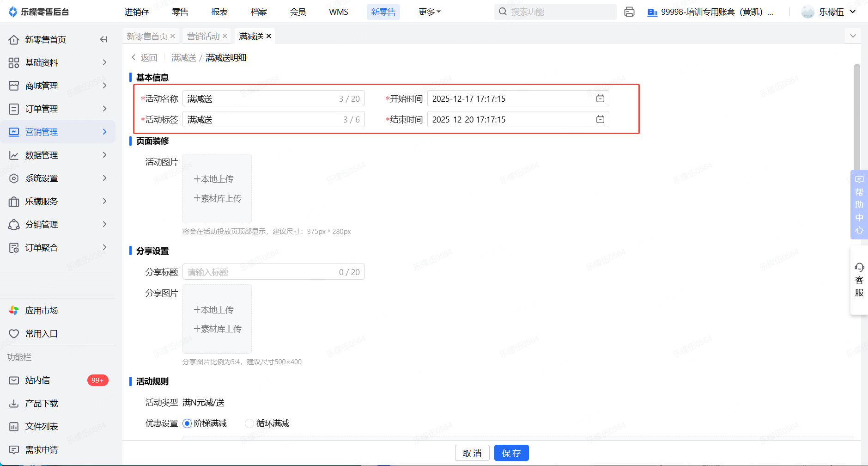Click the 满减送 breadcrumb link
This screenshot has width=868, height=466.
coord(184,58)
